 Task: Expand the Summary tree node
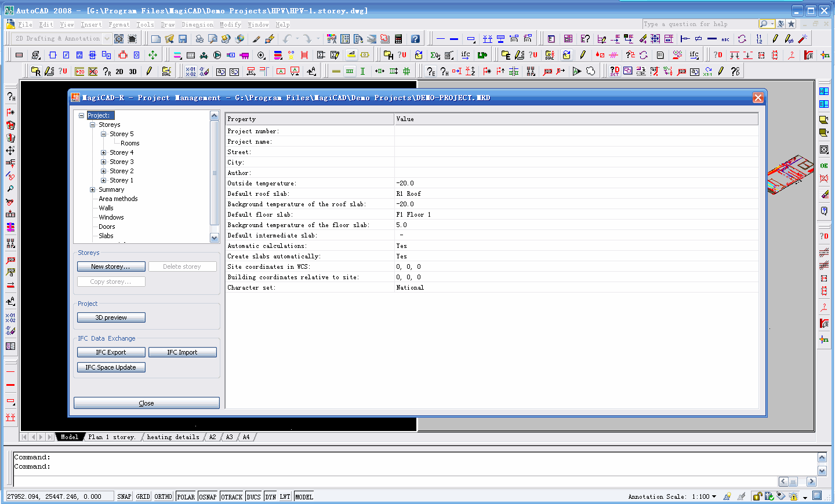pyautogui.click(x=92, y=189)
